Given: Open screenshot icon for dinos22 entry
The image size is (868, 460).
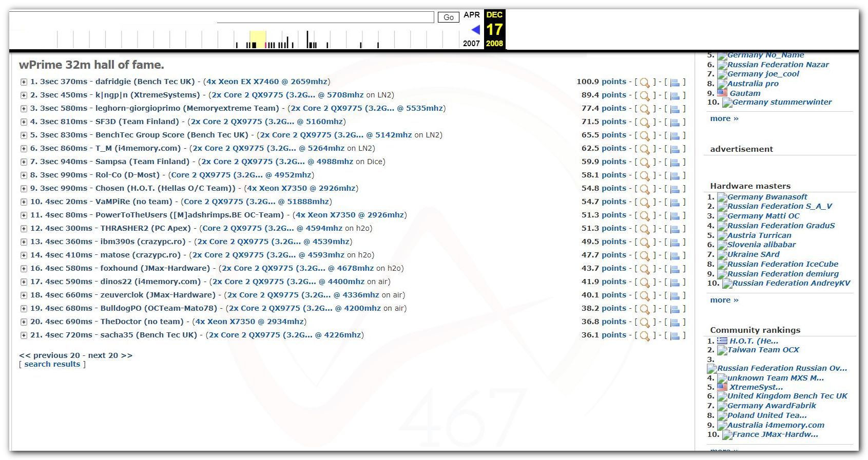Looking at the screenshot, I should [675, 283].
